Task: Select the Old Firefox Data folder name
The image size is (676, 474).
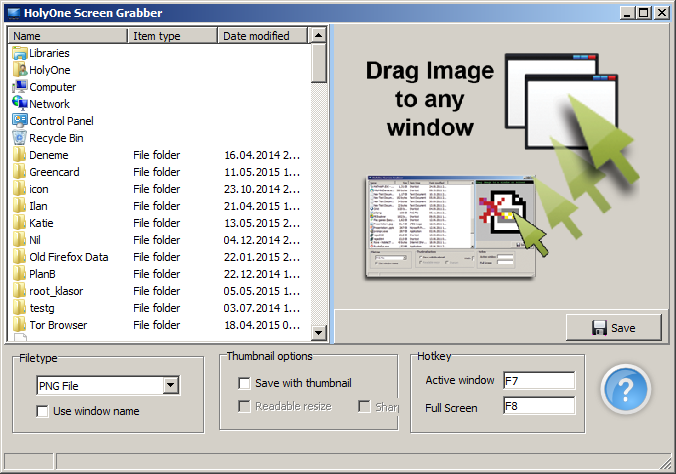Action: click(x=69, y=257)
